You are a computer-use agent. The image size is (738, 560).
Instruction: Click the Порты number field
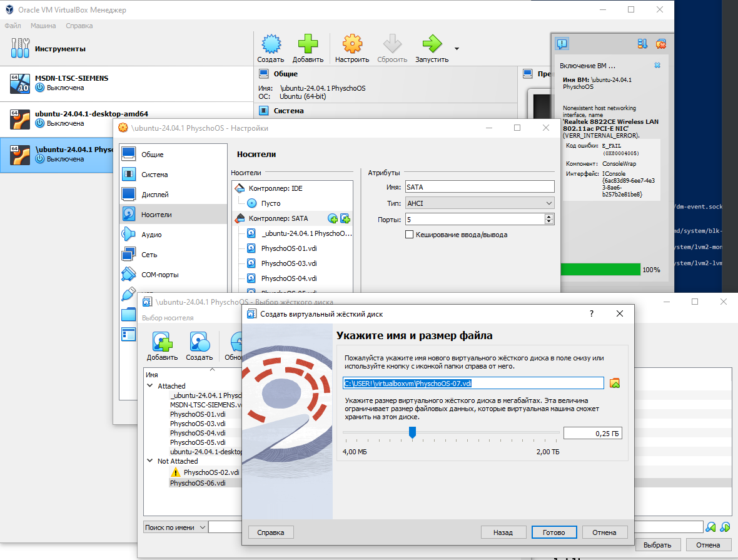click(475, 220)
